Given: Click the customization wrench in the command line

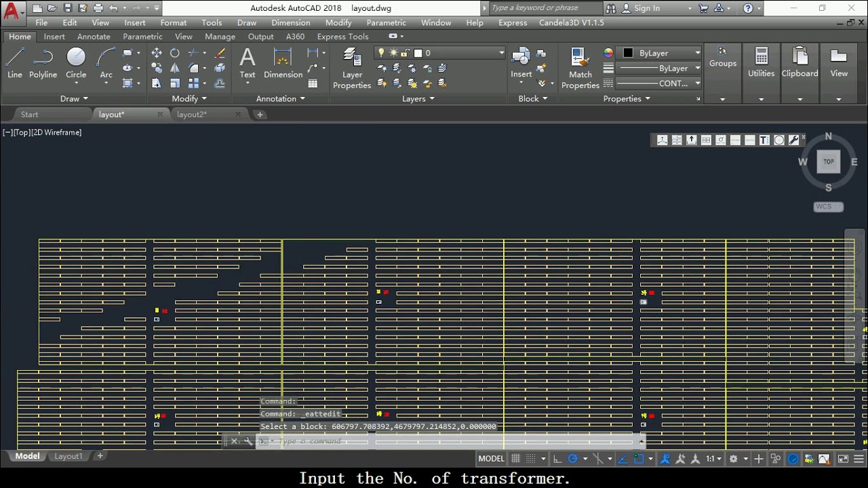Looking at the screenshot, I should coord(248,441).
